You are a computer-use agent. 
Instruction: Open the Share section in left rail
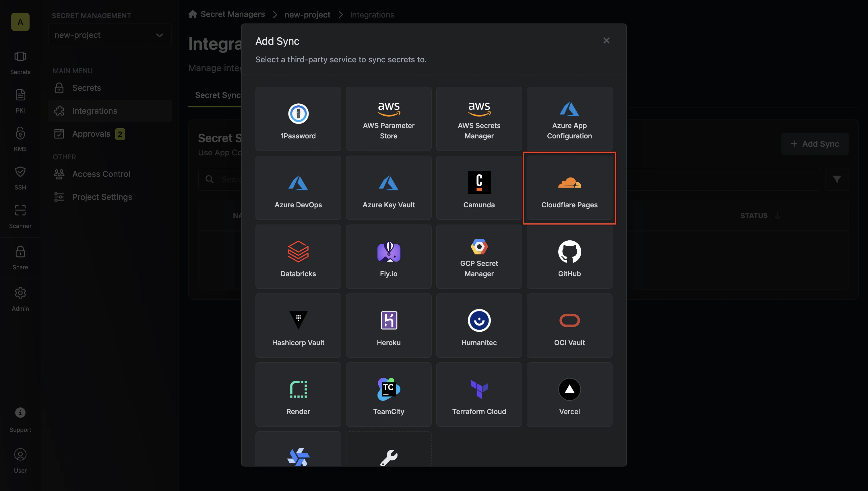(x=20, y=258)
